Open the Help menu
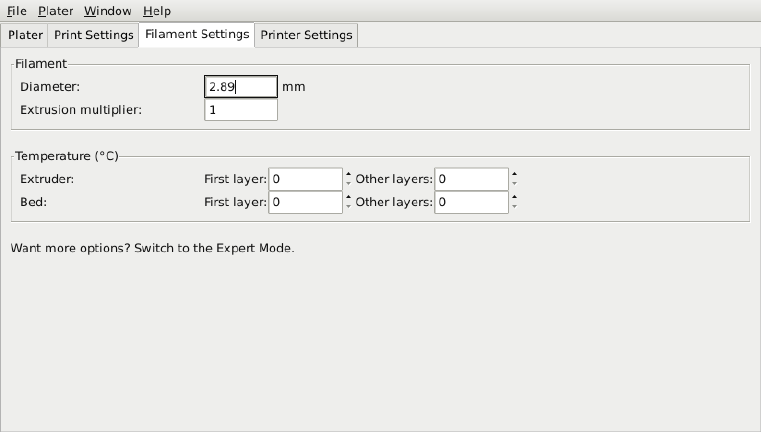761x432 pixels. tap(157, 11)
